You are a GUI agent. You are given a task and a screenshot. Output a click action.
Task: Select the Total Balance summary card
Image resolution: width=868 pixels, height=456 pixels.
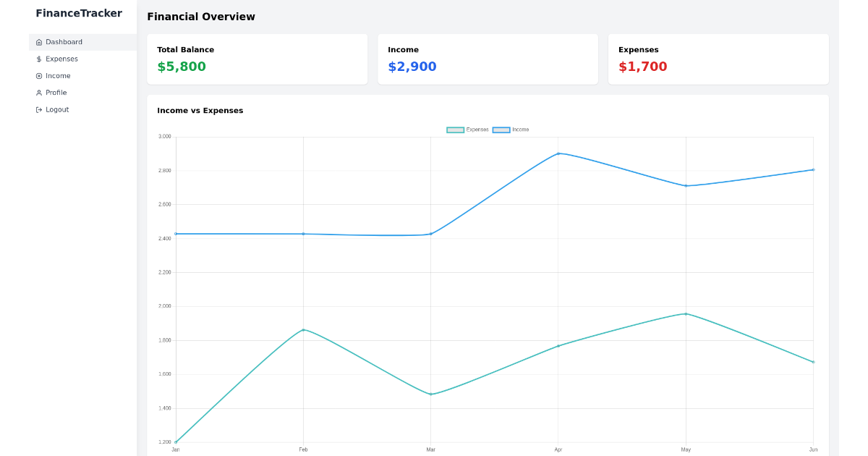(x=257, y=59)
